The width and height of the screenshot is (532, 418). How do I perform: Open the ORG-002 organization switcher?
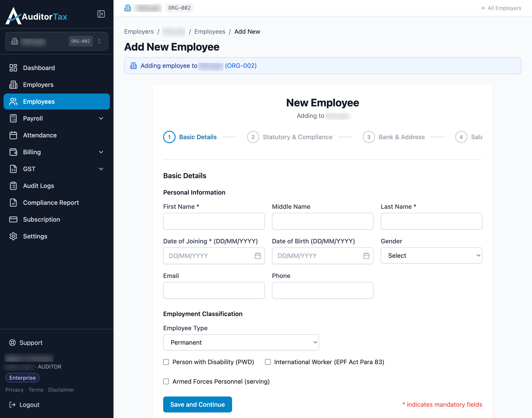tap(57, 41)
